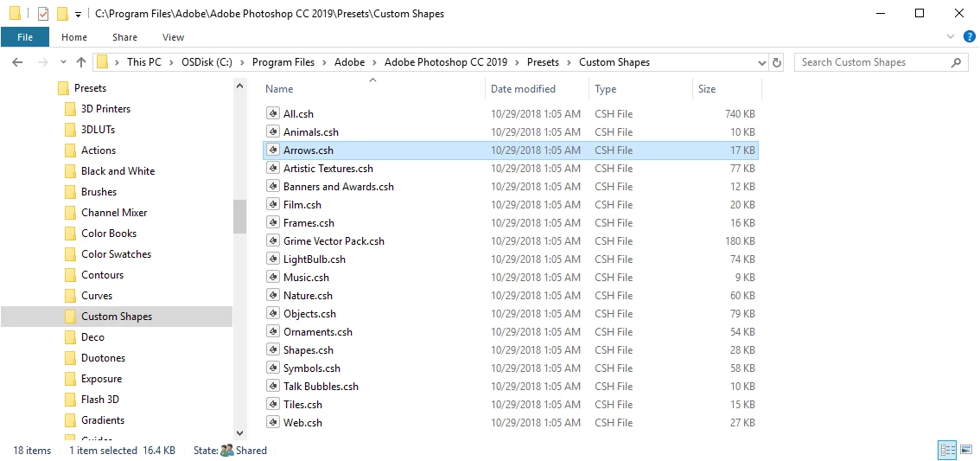The width and height of the screenshot is (980, 461).
Task: Open the Customize Quick Access Toolbar dropdown
Action: tap(78, 14)
